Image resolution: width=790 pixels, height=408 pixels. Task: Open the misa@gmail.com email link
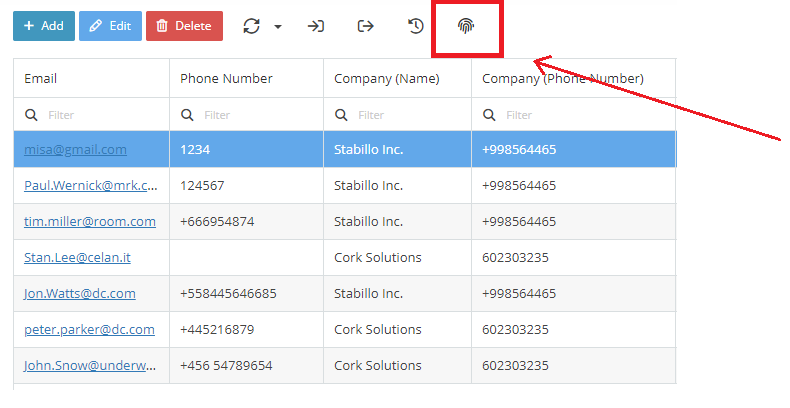coord(76,150)
